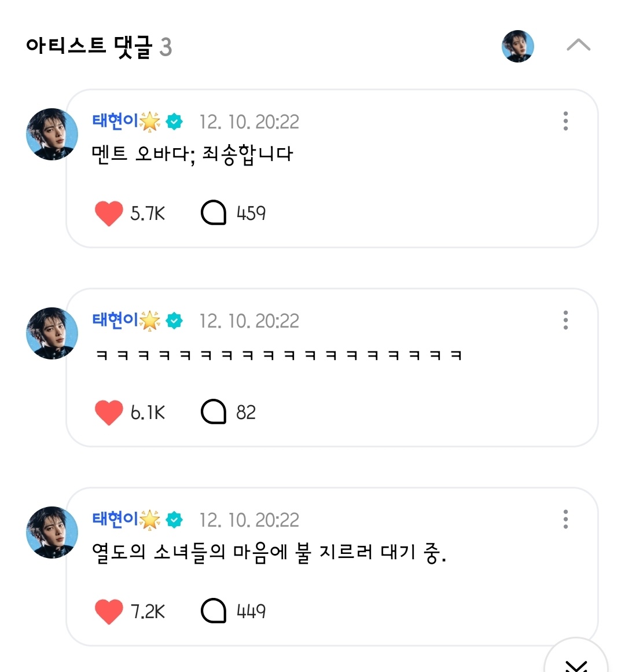Open replies bubble showing 449

(x=213, y=611)
